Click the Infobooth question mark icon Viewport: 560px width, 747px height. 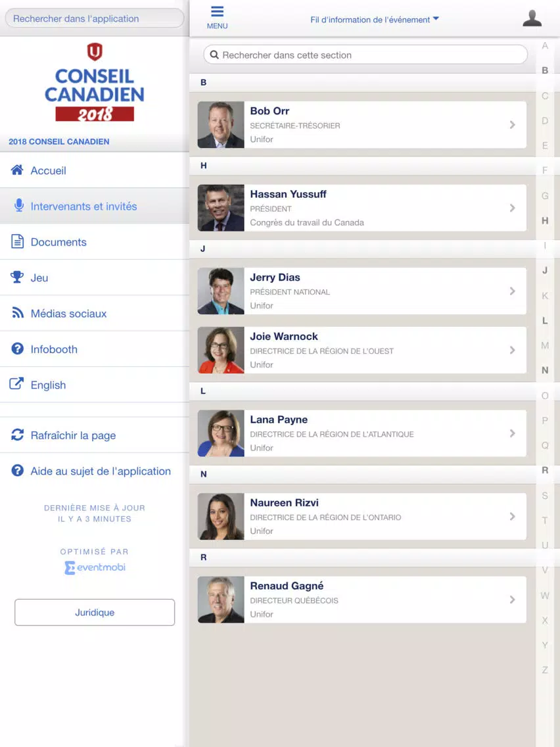point(17,349)
